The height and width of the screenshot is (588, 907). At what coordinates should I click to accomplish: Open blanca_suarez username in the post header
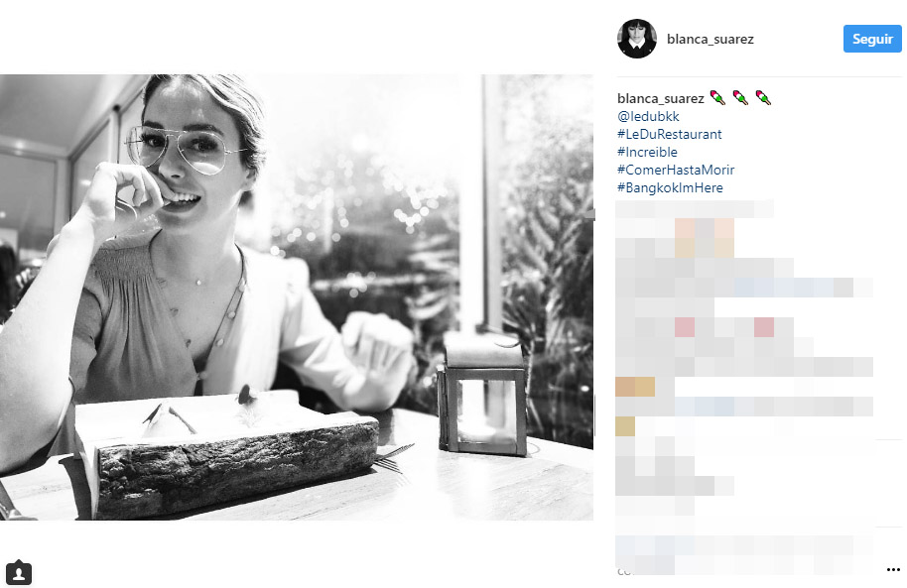711,39
